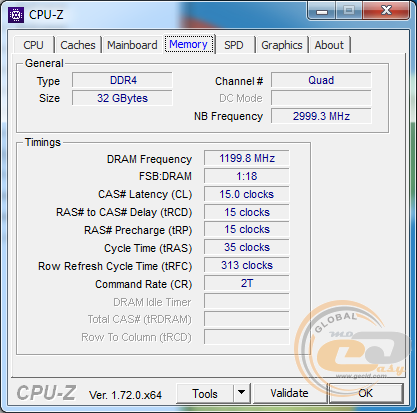
Task: Confirm with the OK button
Action: pyautogui.click(x=366, y=393)
